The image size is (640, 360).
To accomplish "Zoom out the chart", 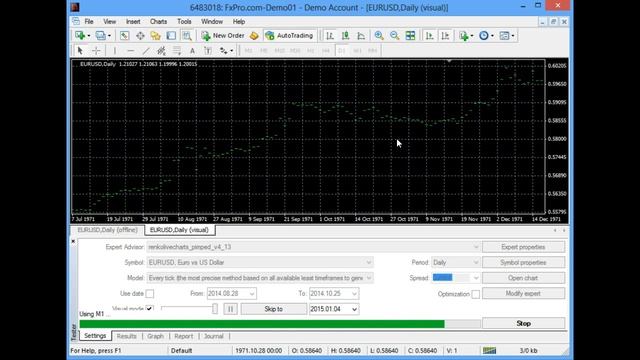I will pyautogui.click(x=394, y=36).
